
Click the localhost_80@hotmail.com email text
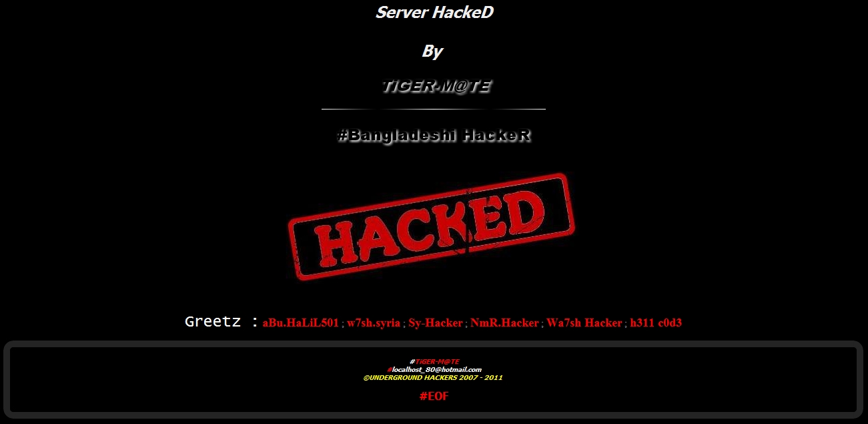436,369
